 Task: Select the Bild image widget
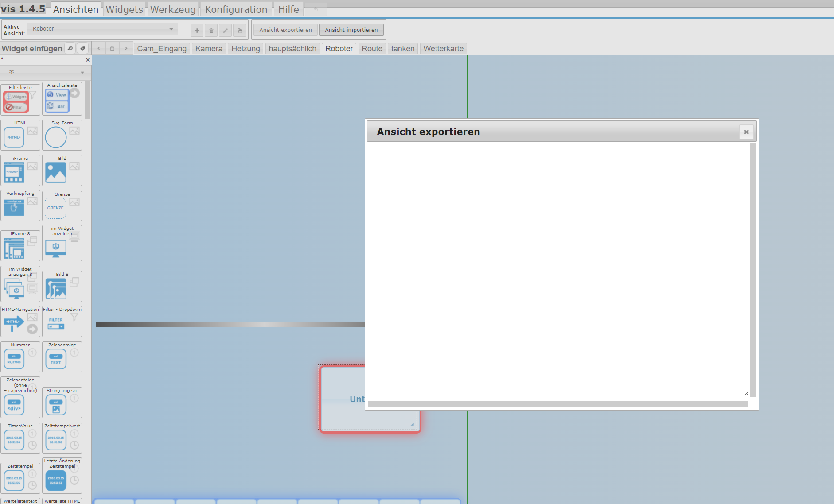[x=62, y=171]
